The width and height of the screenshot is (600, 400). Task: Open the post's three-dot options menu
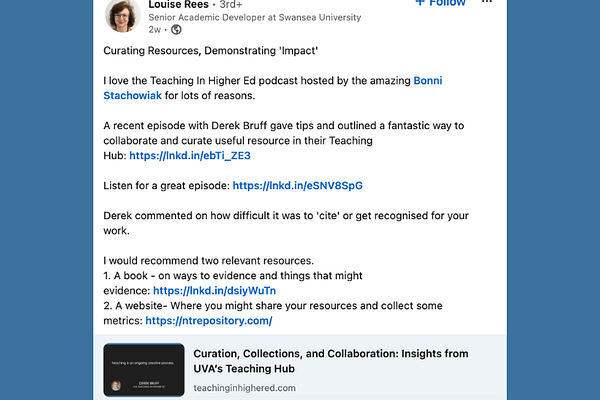486,3
